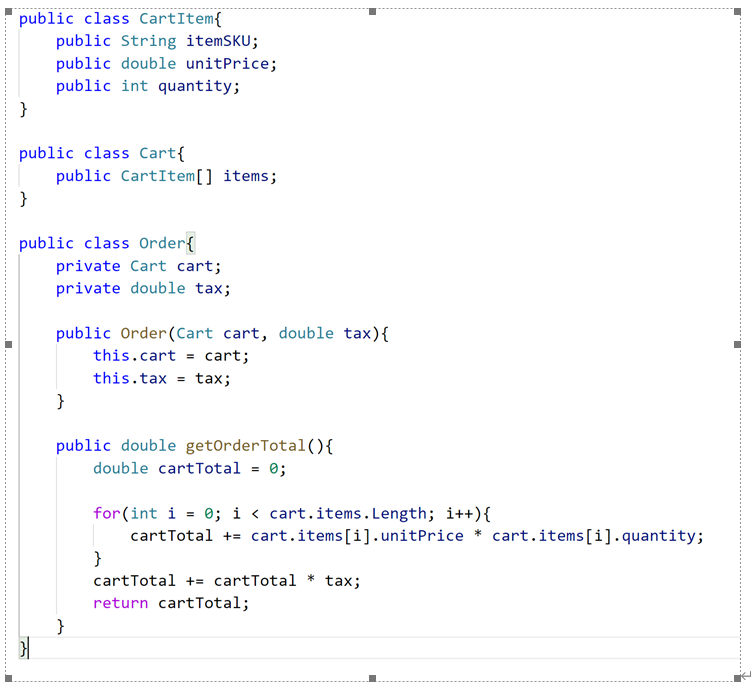This screenshot has width=755, height=690.
Task: Click the top-center resize handle of the code image
Action: [372, 12]
